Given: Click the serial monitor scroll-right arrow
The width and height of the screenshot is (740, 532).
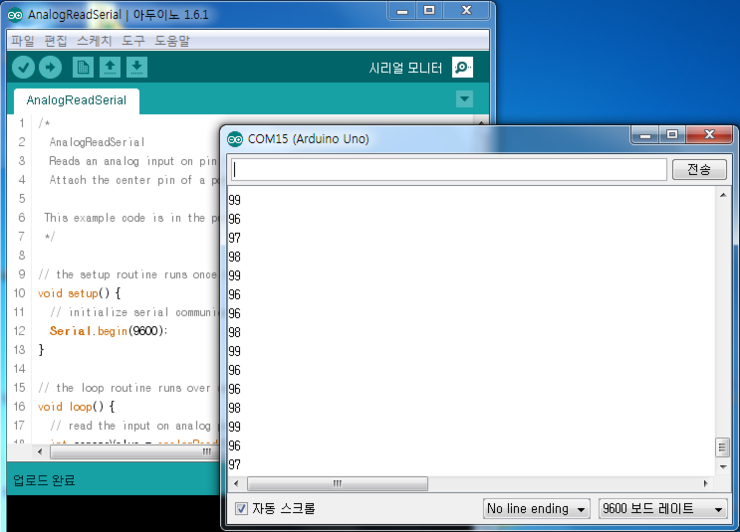Looking at the screenshot, I should pos(706,483).
